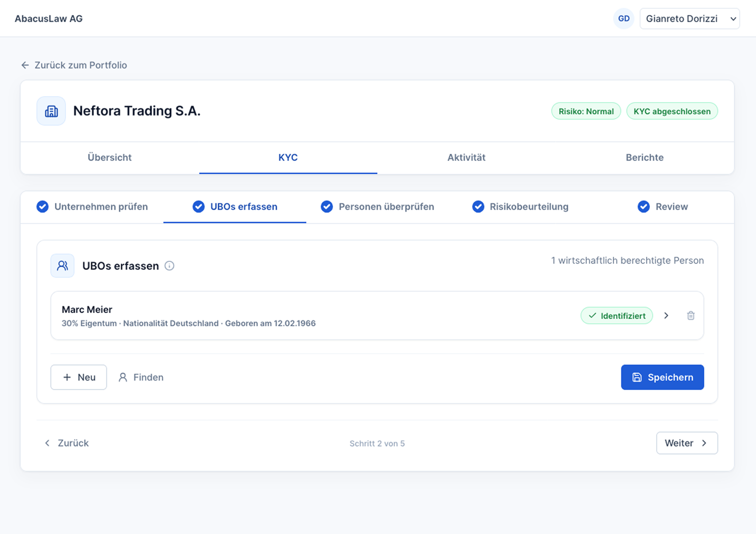Open Marc Meier's UBO entry
756x534 pixels.
click(x=377, y=315)
